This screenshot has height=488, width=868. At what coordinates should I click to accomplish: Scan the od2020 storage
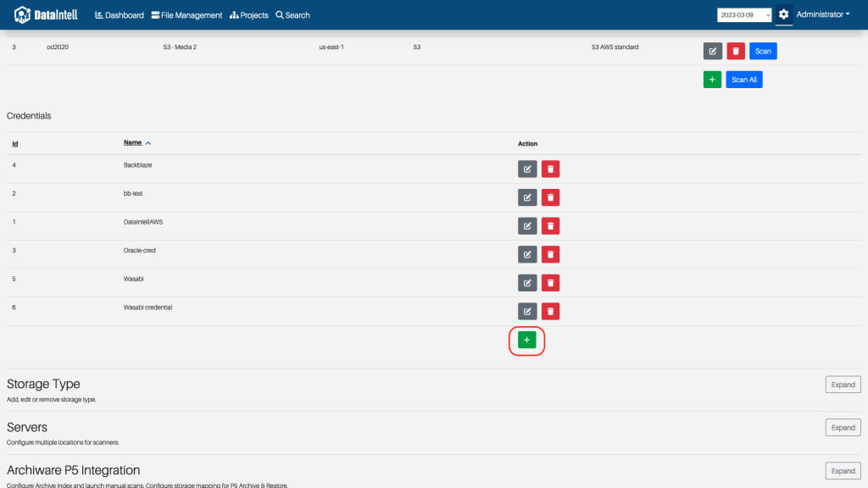click(x=763, y=51)
